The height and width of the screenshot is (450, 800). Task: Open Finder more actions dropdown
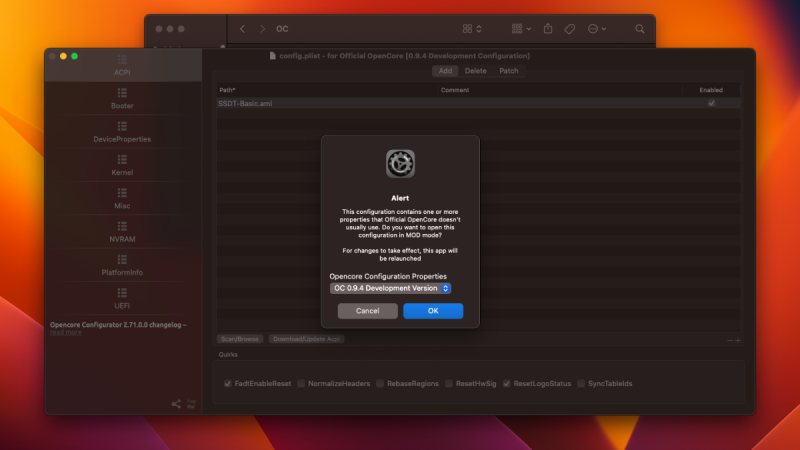[x=597, y=29]
